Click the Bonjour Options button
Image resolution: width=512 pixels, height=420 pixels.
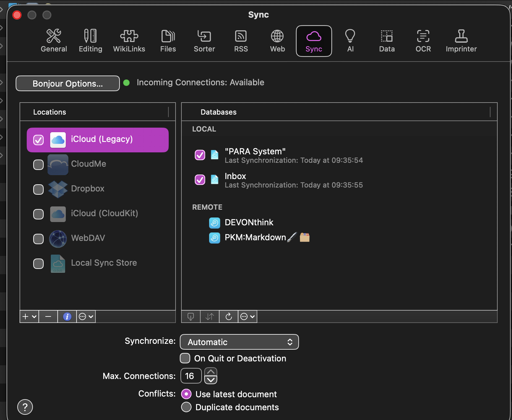click(x=68, y=84)
